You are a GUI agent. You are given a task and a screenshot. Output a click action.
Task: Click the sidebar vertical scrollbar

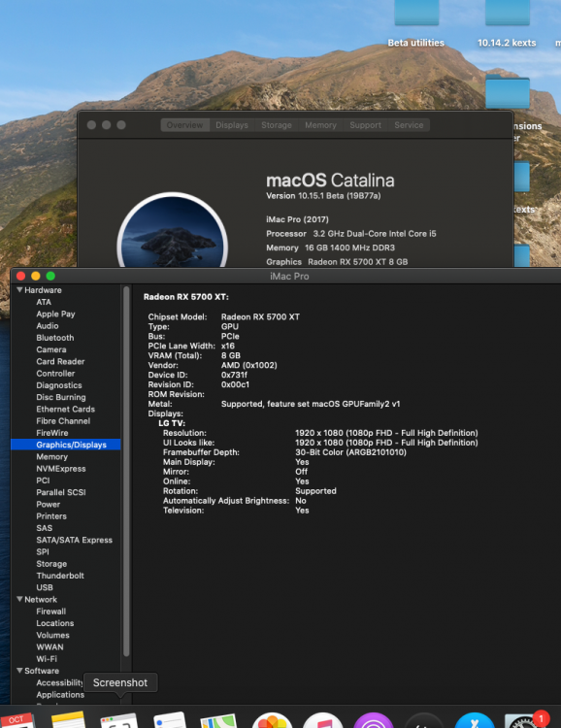coord(126,471)
